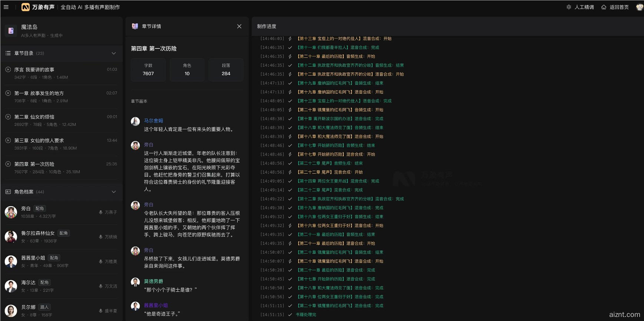The height and width of the screenshot is (321, 644).
Task: Play 第四章 第一次历险 in chapter list
Action: 8,164
